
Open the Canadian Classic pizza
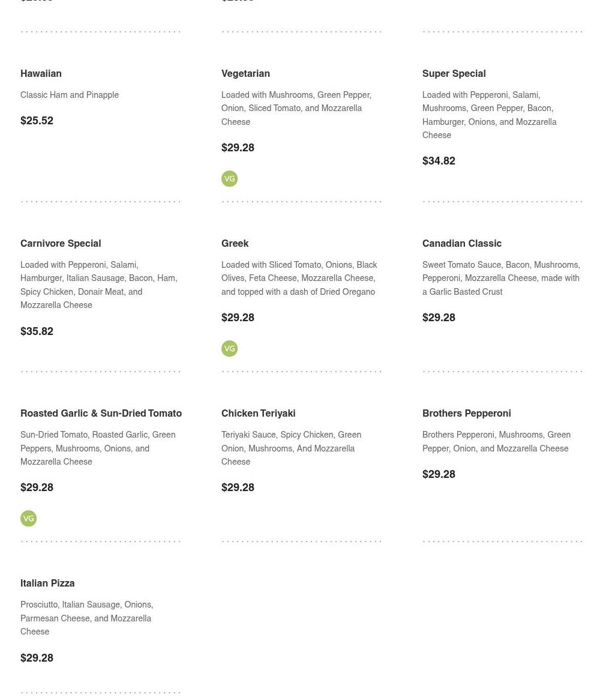[x=461, y=244]
